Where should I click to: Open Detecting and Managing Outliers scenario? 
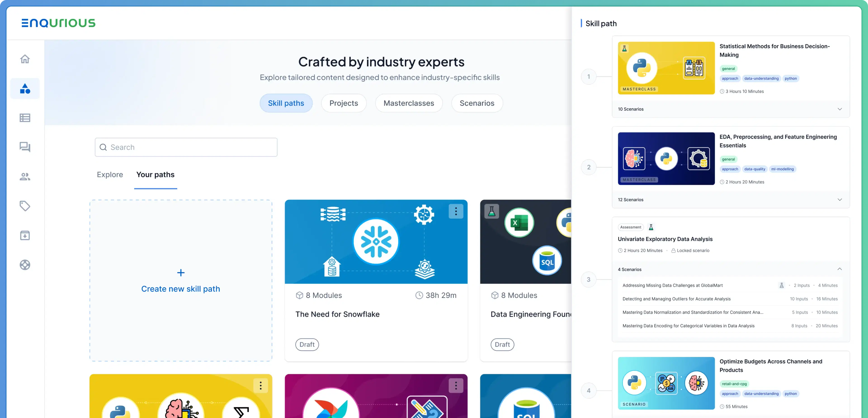(676, 299)
